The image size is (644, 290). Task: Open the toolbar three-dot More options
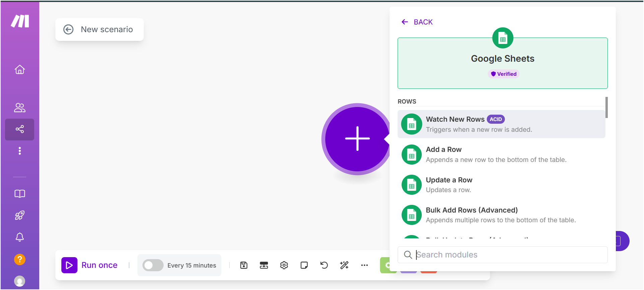pyautogui.click(x=364, y=265)
